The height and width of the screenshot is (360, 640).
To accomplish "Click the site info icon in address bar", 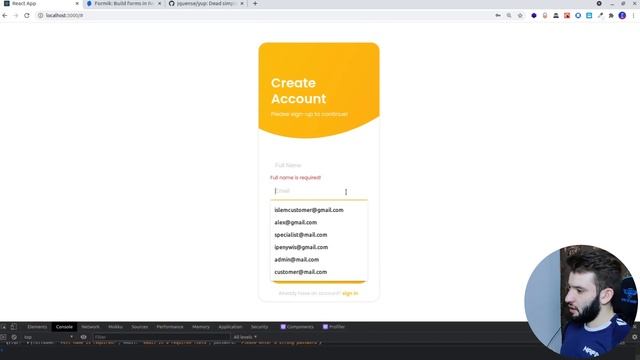I will (x=40, y=16).
